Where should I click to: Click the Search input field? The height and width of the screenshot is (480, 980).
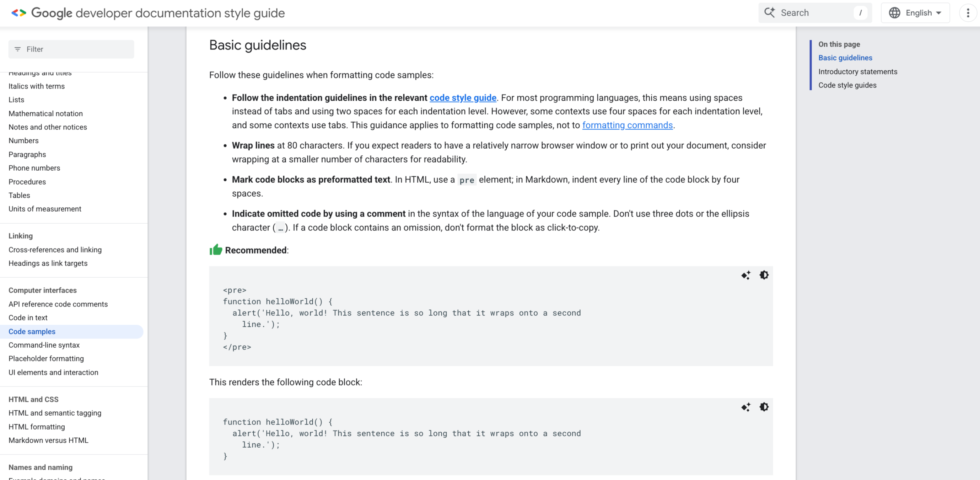(815, 13)
